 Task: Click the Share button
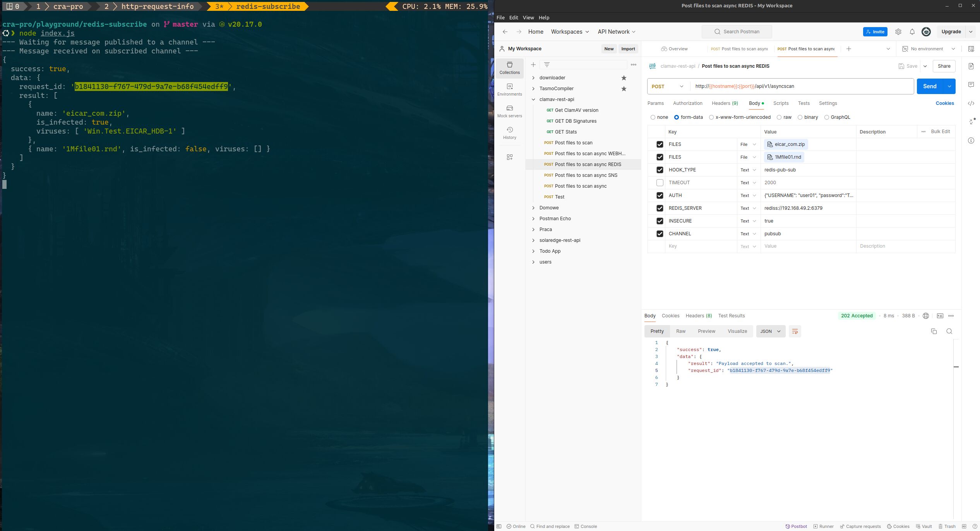click(x=944, y=66)
